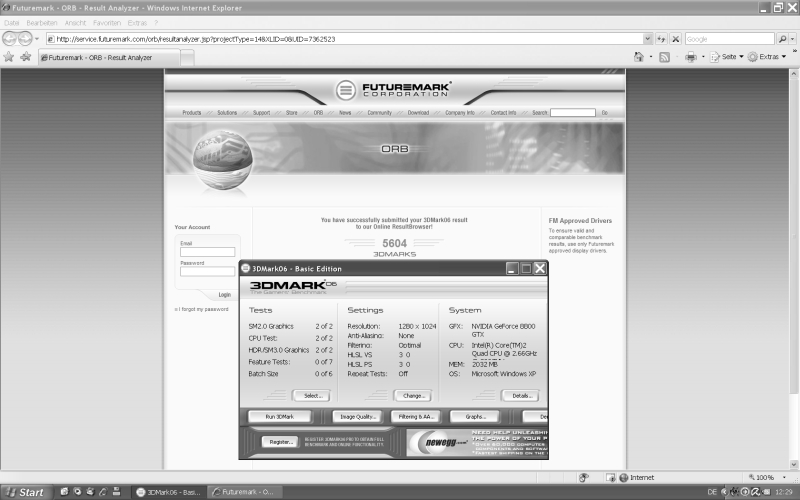Open the Ansicht menu
Viewport: 800px width, 500px height.
click(75, 23)
